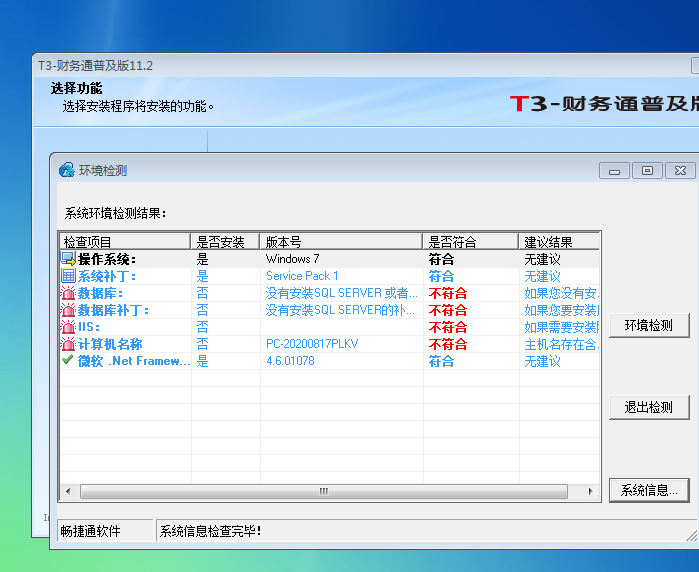The image size is (699, 572).
Task: Select the 系统补丁: row label
Action: tap(107, 276)
